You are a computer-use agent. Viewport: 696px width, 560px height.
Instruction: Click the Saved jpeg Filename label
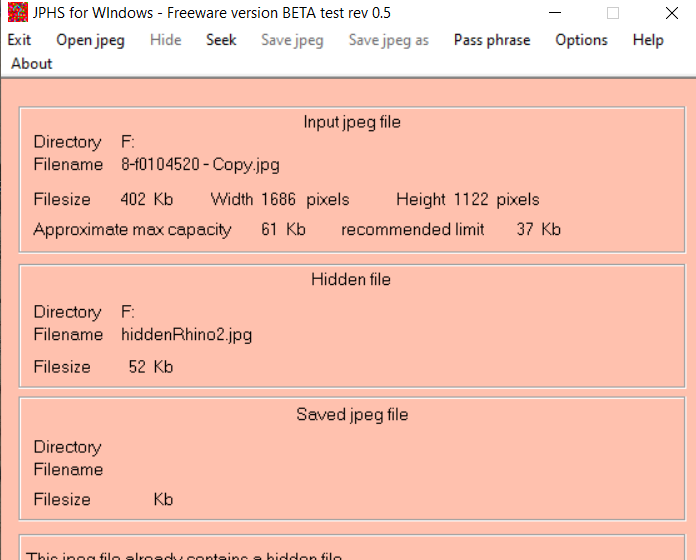(x=68, y=469)
